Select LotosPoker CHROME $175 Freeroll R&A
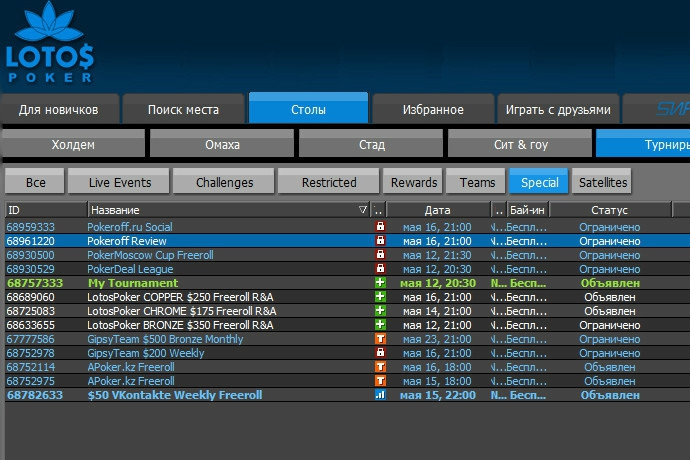The image size is (690, 460). 181,311
